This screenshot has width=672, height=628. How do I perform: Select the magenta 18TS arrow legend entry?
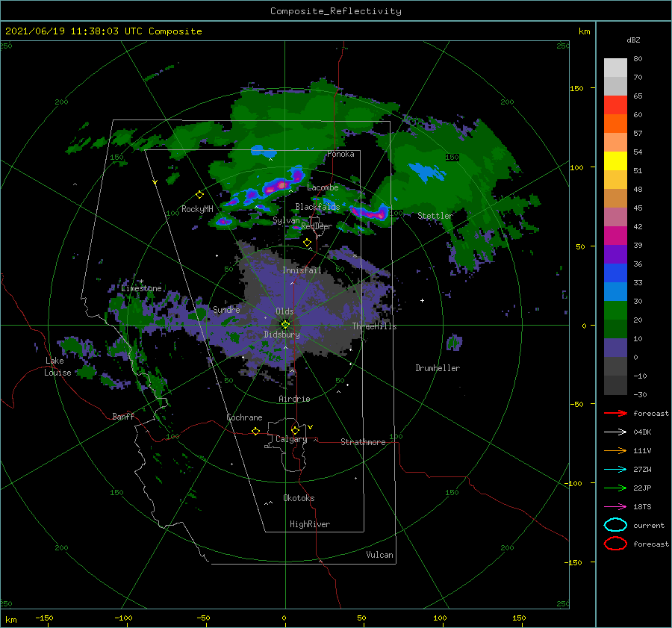coord(615,507)
